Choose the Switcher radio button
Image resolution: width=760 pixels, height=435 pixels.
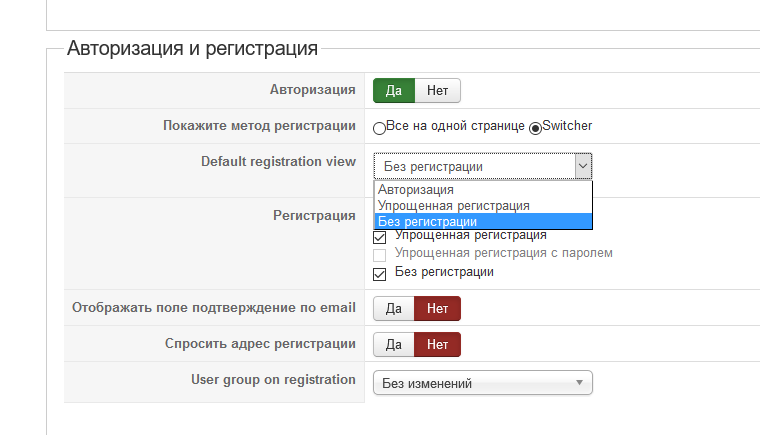coord(535,128)
